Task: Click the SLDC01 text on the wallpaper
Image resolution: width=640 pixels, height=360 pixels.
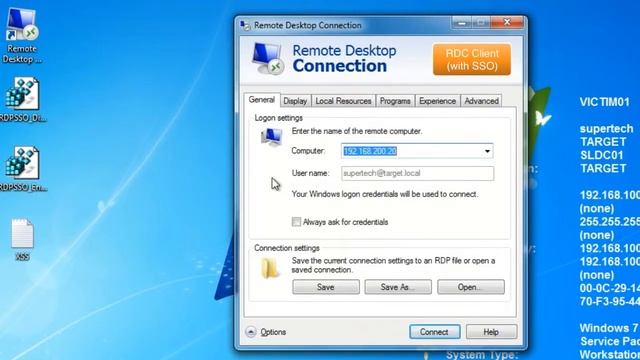Action: pos(602,156)
